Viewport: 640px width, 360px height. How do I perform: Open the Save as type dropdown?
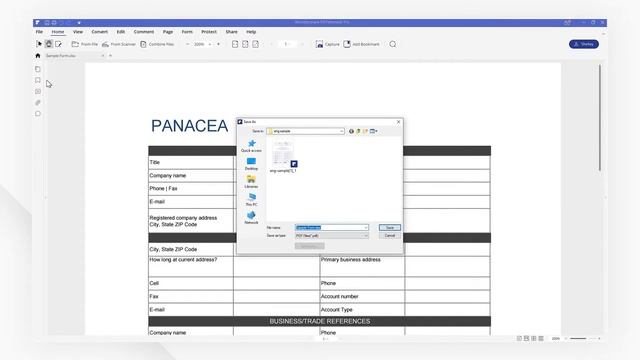click(332, 236)
